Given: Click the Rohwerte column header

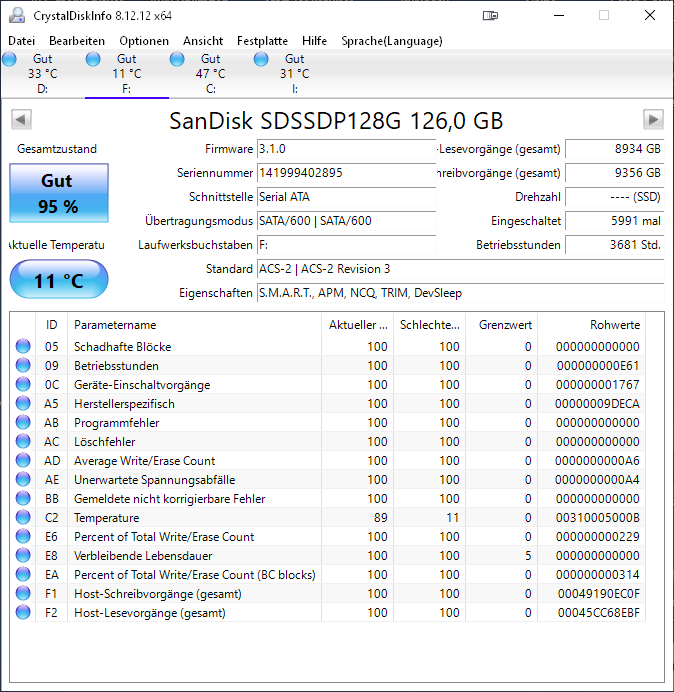Looking at the screenshot, I should (x=591, y=325).
